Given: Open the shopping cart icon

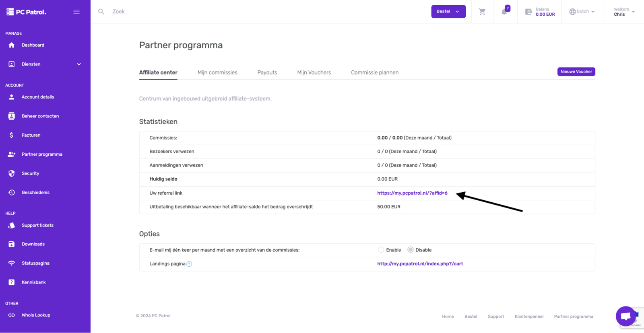Looking at the screenshot, I should click(x=482, y=12).
